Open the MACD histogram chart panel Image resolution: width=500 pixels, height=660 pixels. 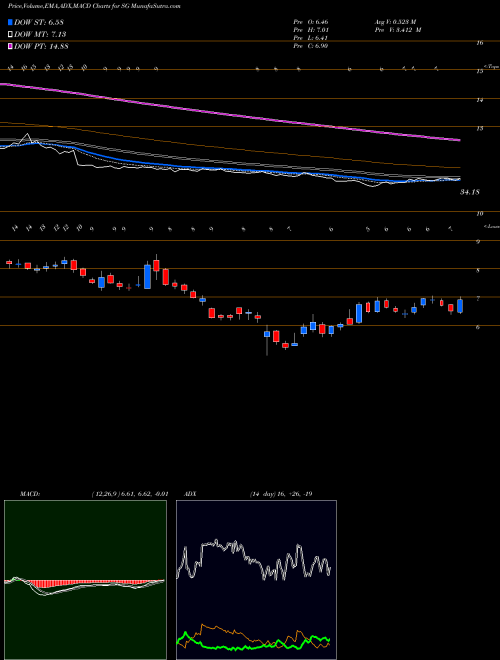click(85, 580)
